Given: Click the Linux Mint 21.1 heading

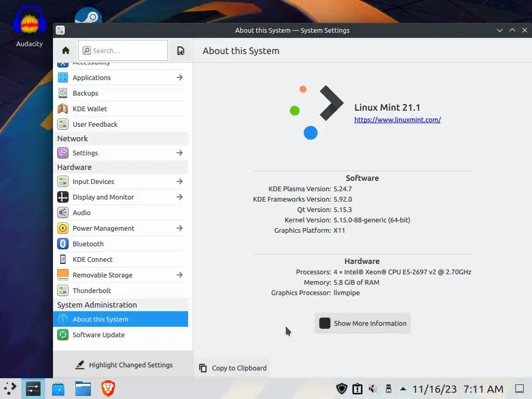Looking at the screenshot, I should click(x=387, y=108).
